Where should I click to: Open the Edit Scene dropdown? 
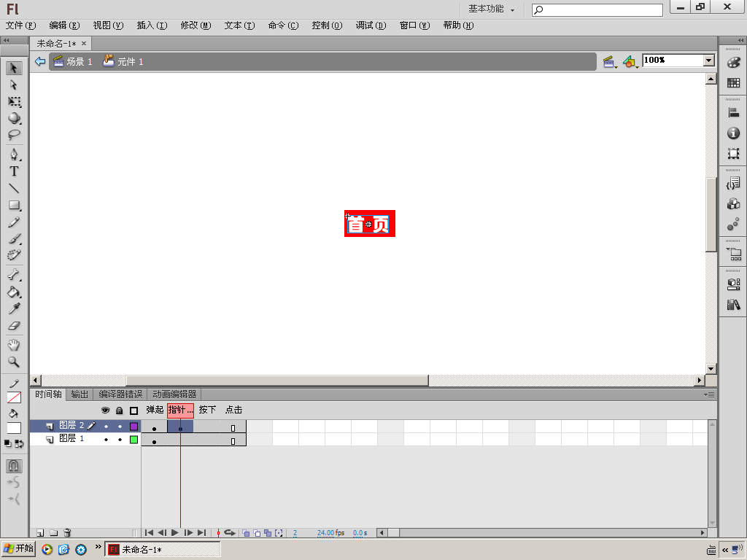pyautogui.click(x=609, y=62)
